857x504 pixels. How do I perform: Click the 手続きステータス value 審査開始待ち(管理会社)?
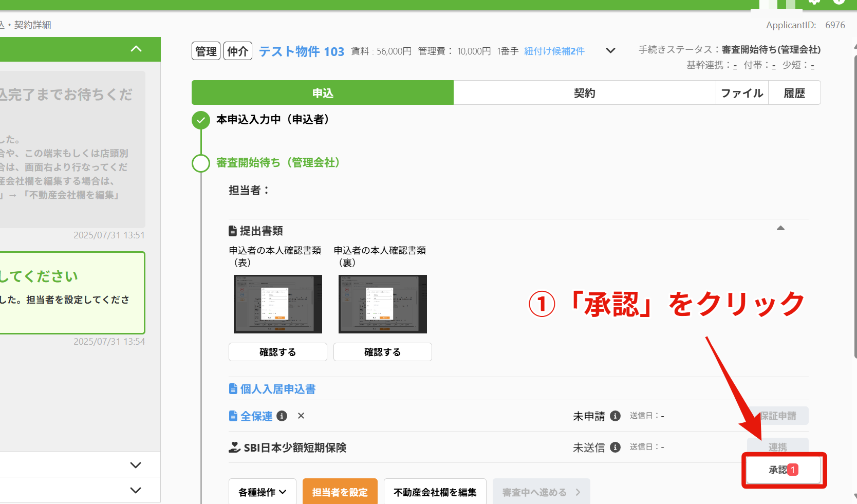click(x=771, y=50)
